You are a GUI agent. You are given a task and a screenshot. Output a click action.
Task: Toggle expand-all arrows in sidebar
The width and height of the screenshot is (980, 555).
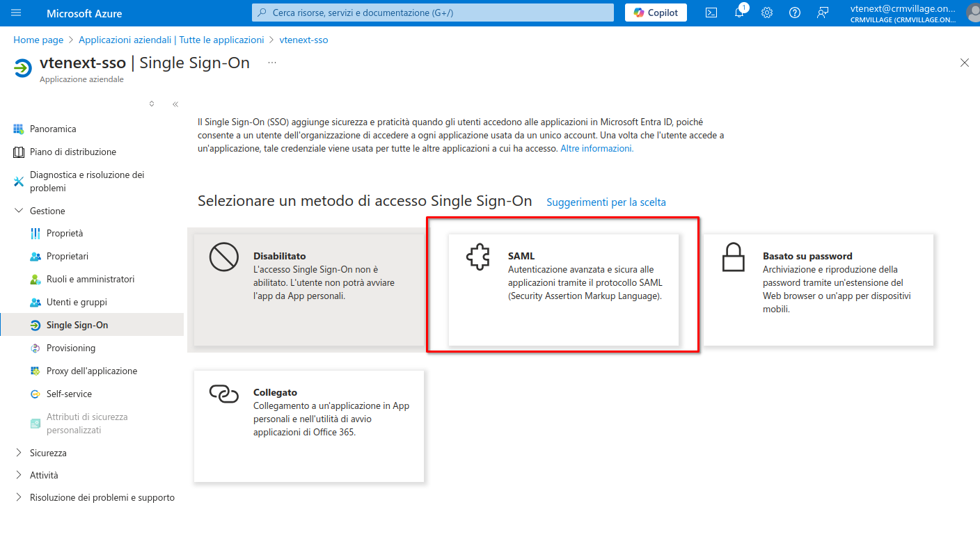point(152,104)
